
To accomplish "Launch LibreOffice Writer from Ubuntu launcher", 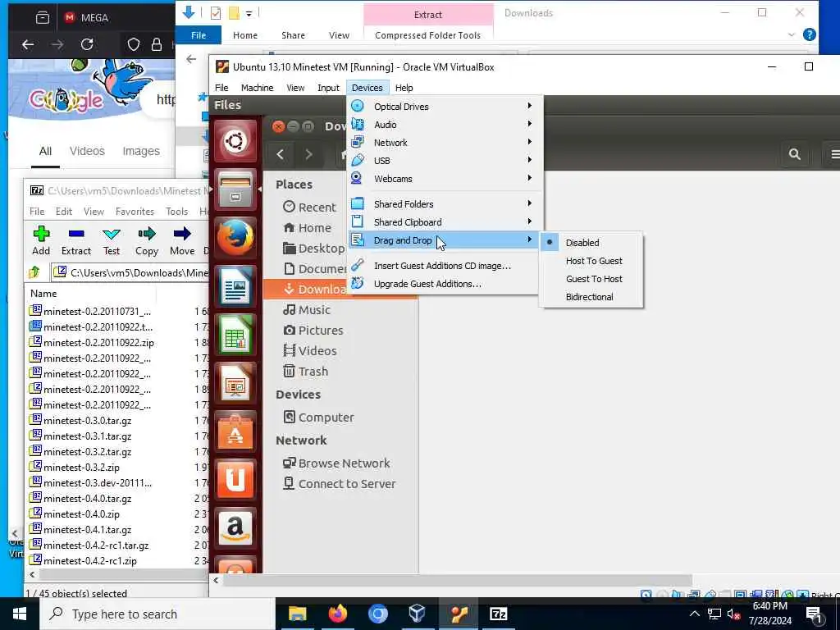I will point(235,286).
